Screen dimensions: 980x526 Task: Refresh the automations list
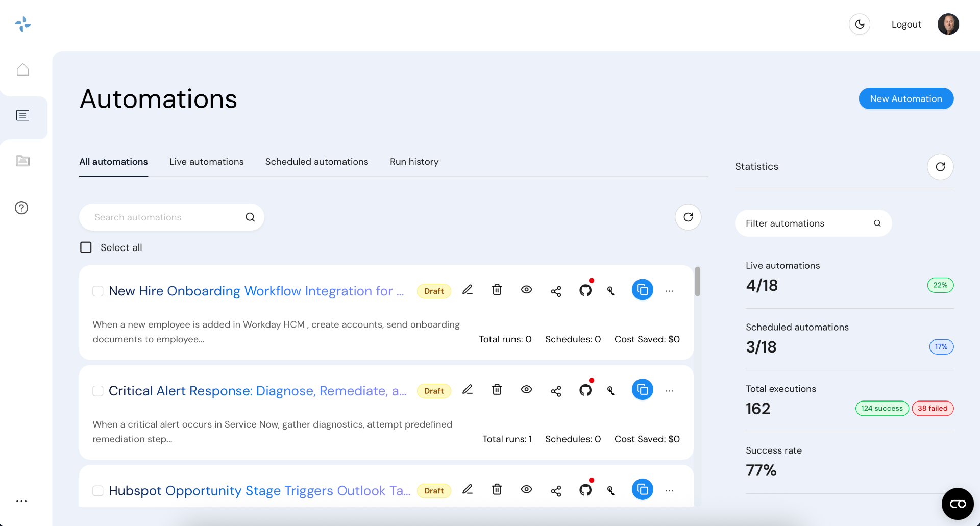point(688,217)
